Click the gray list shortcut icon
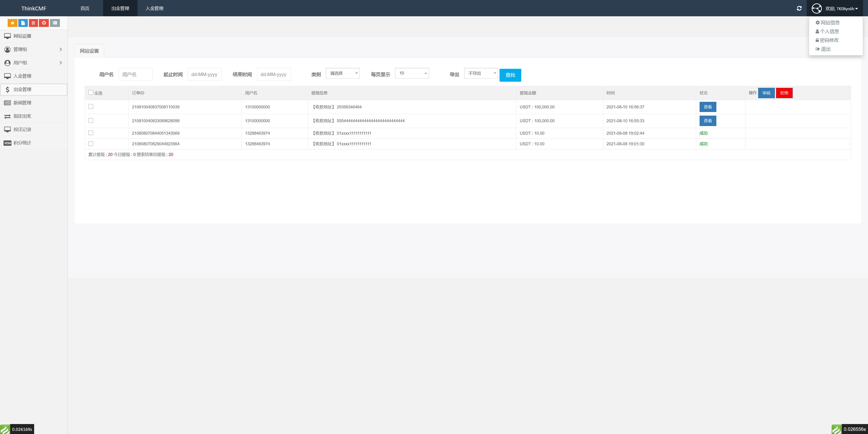 click(x=55, y=23)
